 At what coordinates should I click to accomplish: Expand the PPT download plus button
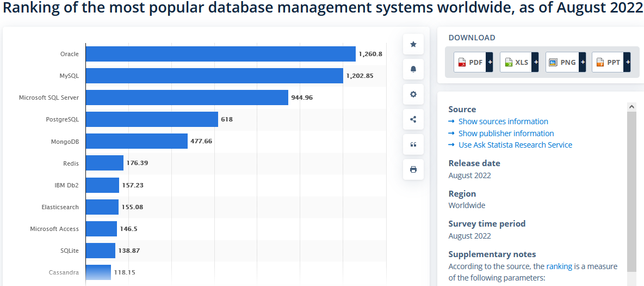(x=628, y=63)
